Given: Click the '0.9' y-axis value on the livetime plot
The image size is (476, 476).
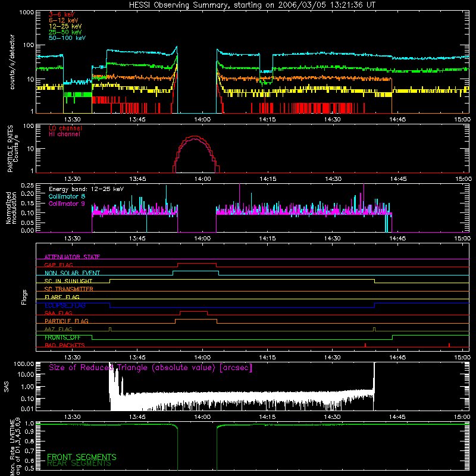Looking at the screenshot, I should tap(29, 432).
